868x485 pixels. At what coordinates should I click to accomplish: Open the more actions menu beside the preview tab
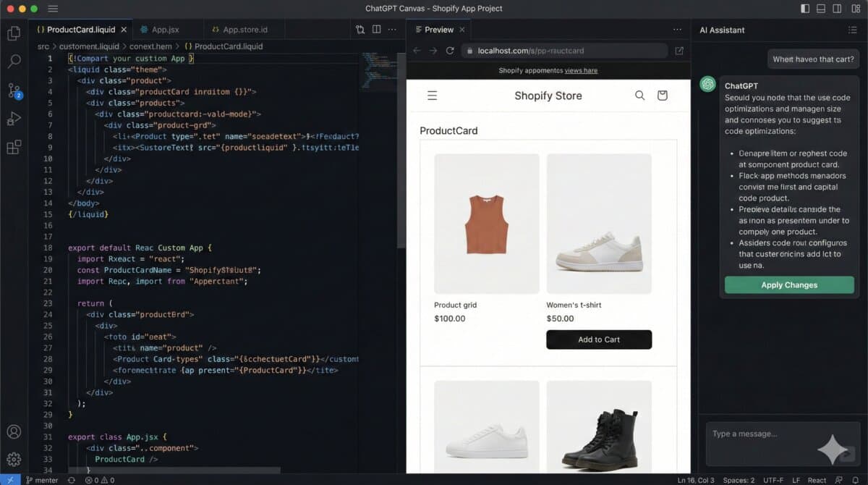[676, 29]
